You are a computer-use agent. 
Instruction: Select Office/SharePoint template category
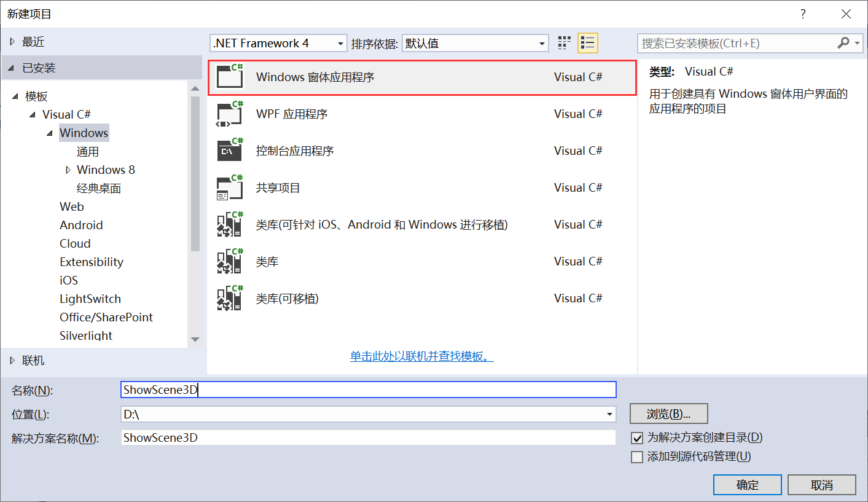pyautogui.click(x=106, y=317)
